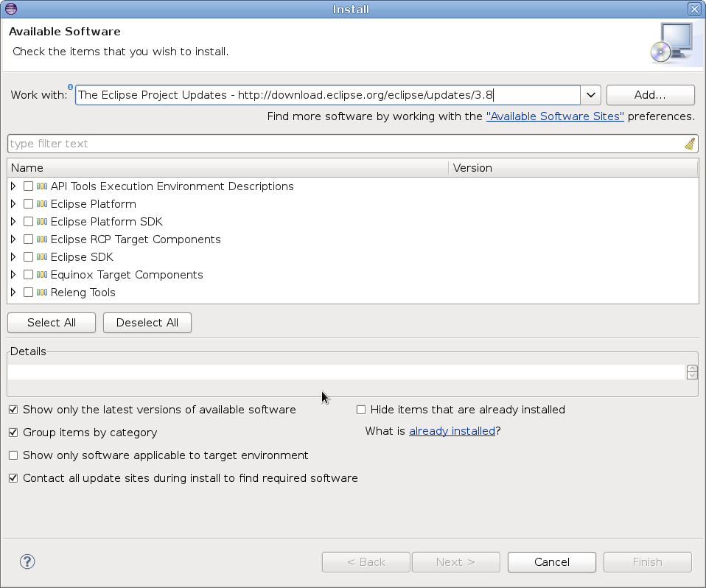
Task: Expand API Tools Execution Environment Descriptions
Action: (13, 186)
